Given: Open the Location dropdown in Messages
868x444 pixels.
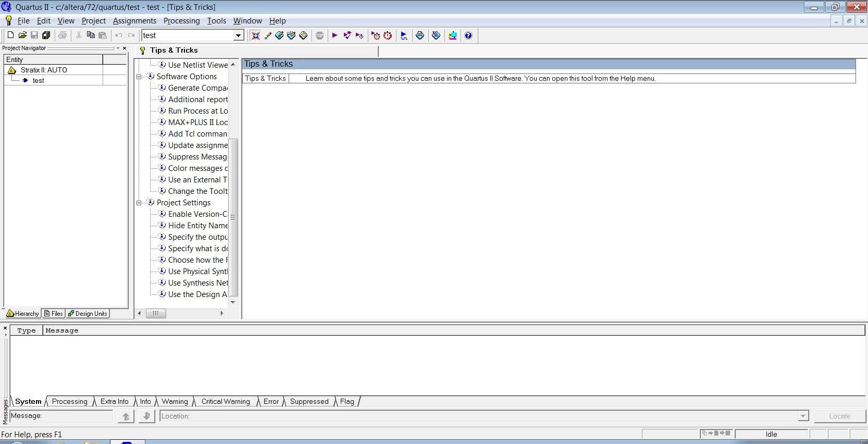Looking at the screenshot, I should tap(803, 416).
